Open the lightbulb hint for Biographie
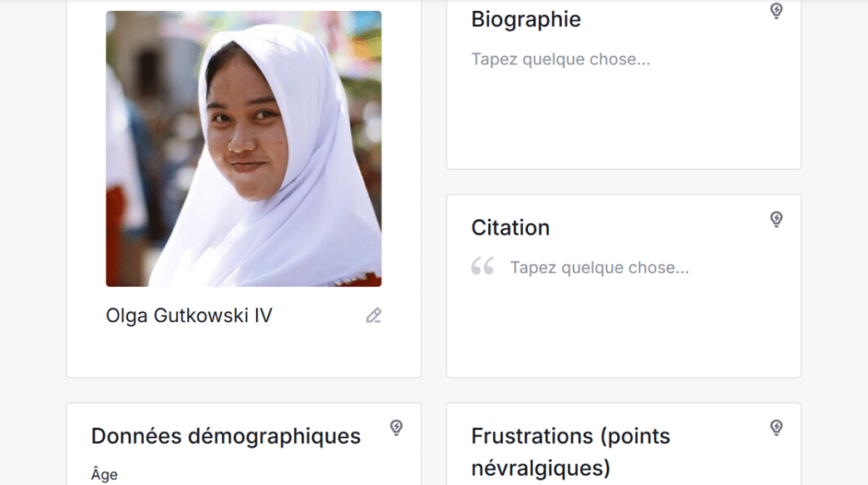 [x=776, y=10]
